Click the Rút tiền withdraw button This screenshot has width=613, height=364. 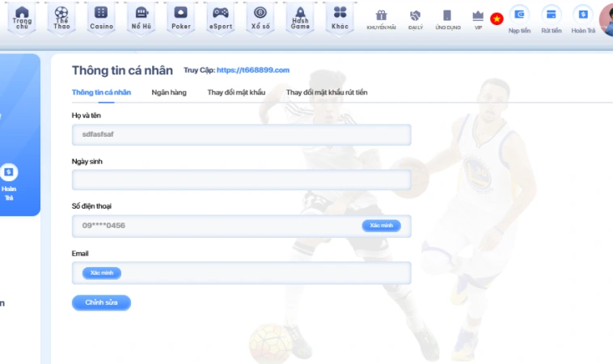551,18
